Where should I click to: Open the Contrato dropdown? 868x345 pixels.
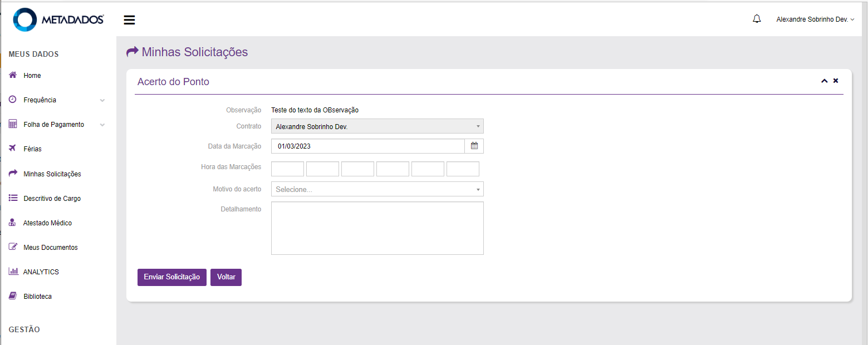pyautogui.click(x=377, y=126)
